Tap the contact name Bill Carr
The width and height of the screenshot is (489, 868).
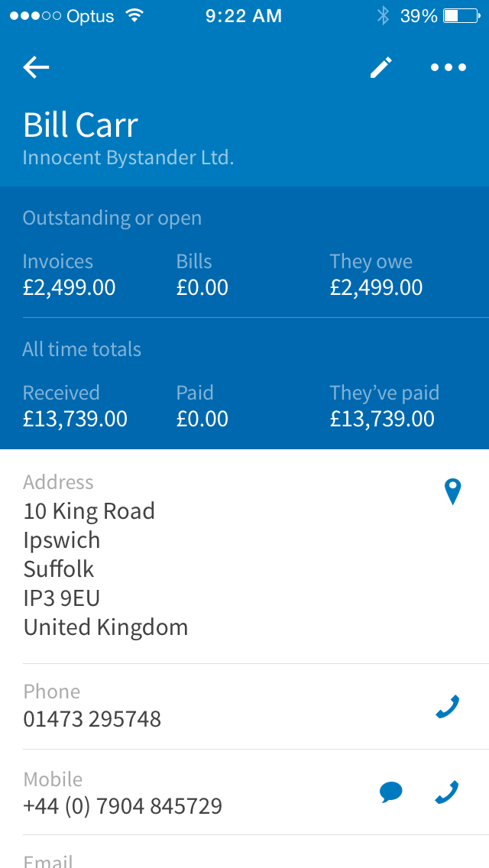coord(80,125)
